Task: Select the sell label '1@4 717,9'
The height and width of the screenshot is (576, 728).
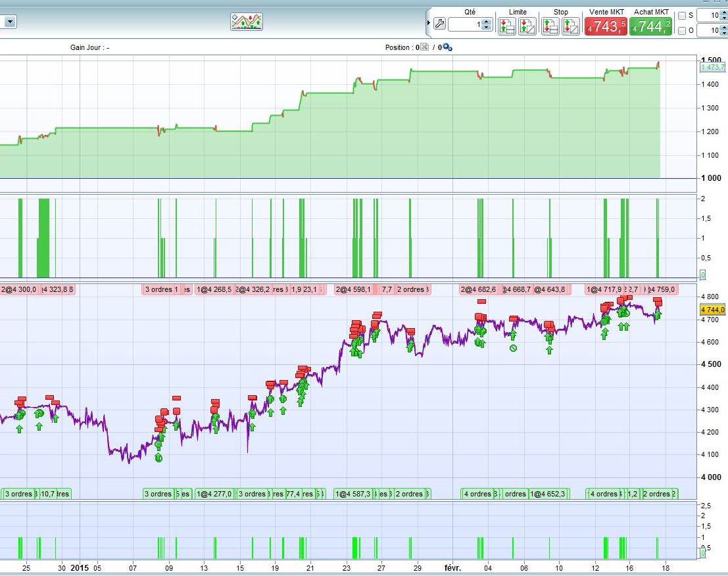Action: tap(604, 289)
